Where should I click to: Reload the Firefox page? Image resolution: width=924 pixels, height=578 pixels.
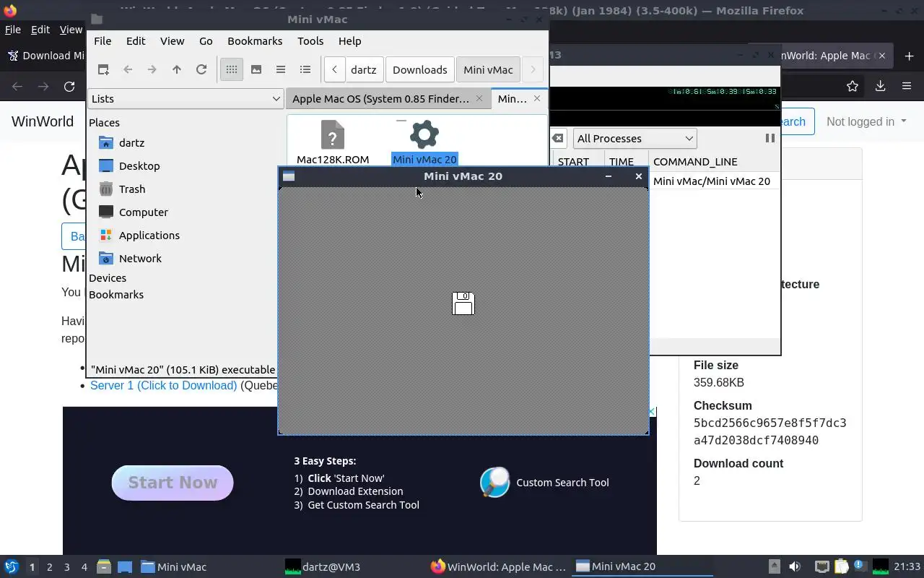click(x=69, y=87)
